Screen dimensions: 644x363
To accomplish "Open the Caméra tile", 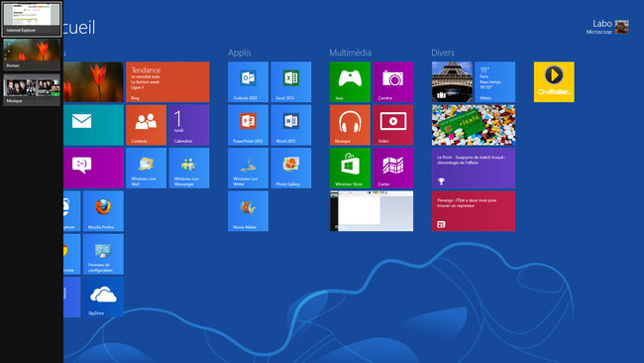I will [x=393, y=81].
